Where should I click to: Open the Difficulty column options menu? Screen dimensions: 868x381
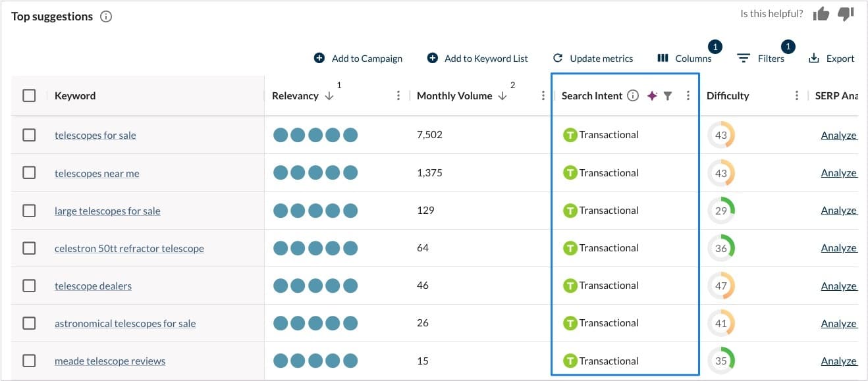click(x=797, y=95)
